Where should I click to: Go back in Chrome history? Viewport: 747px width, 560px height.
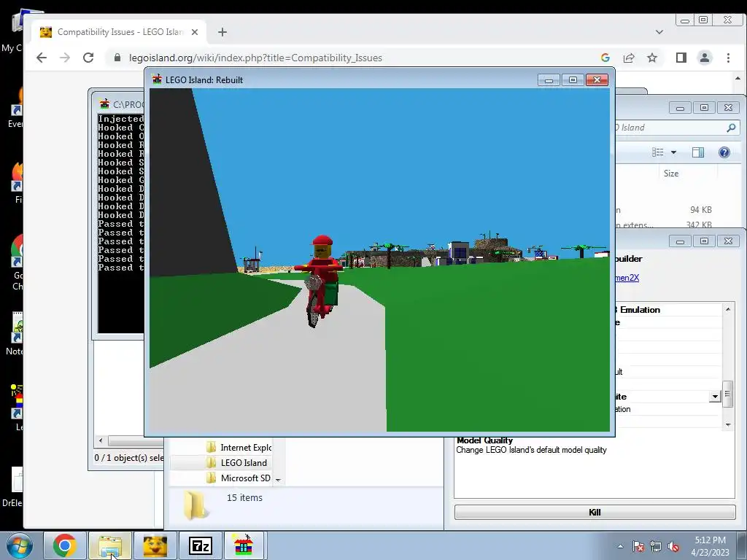[x=42, y=58]
